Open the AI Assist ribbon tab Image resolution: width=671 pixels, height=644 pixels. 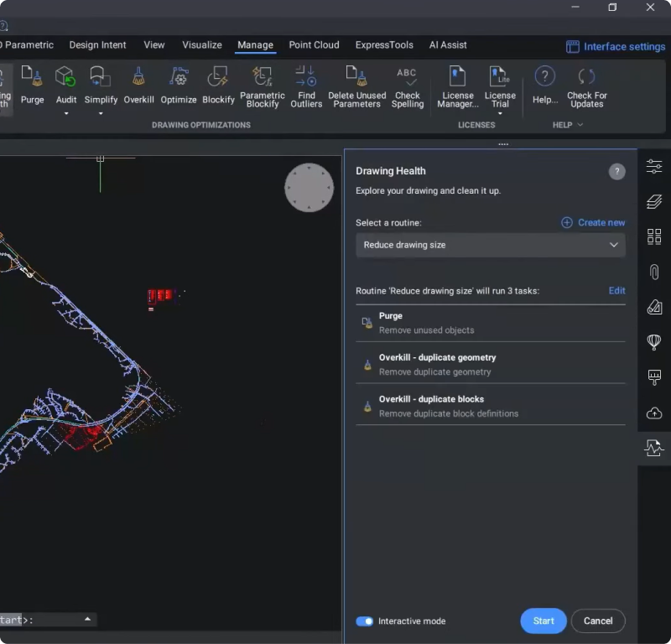click(448, 45)
